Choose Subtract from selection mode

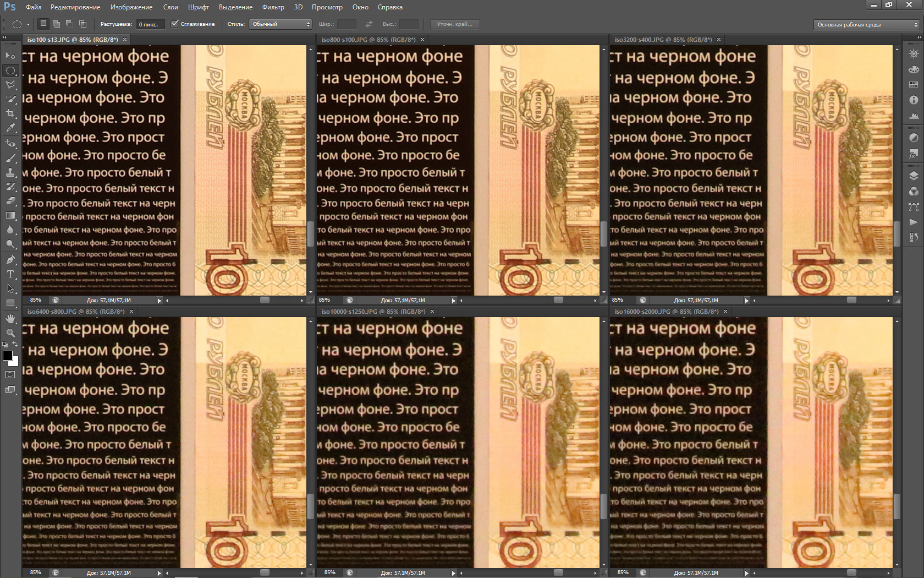tap(69, 24)
